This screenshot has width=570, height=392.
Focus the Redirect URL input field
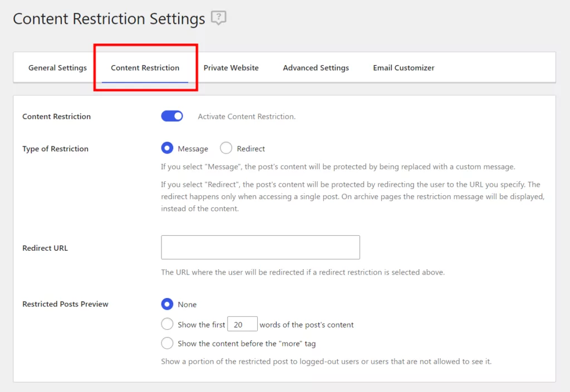point(261,247)
